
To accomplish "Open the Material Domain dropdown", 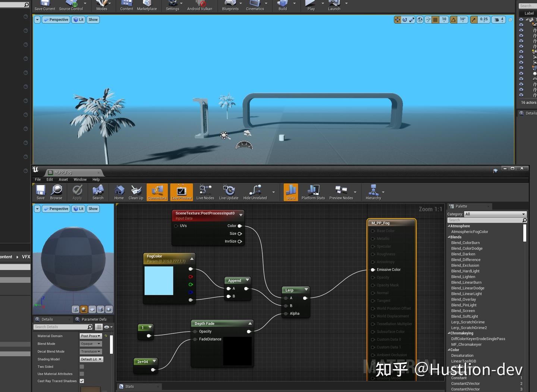I will (x=90, y=336).
